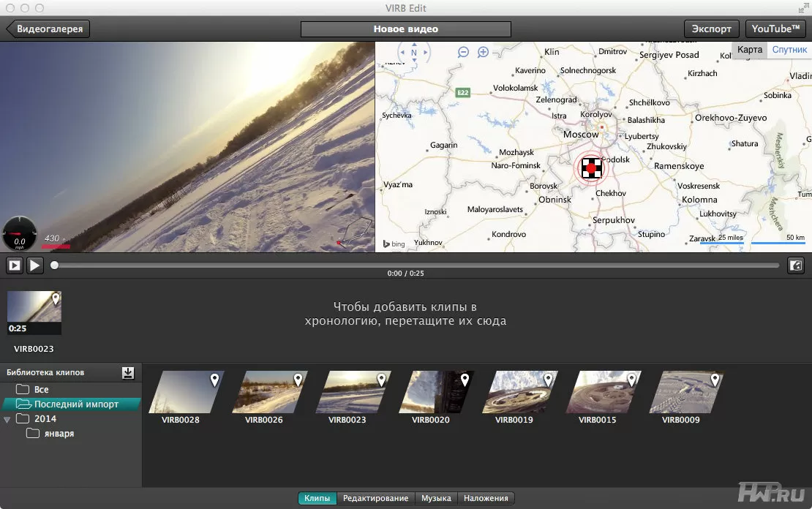Select library clip VIRB0023 thumbnail
The height and width of the screenshot is (509, 812).
coord(353,391)
